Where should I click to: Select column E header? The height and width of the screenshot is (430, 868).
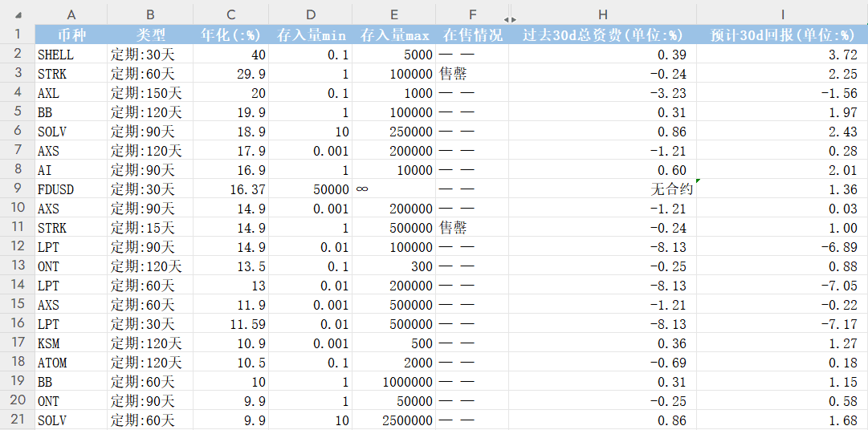pyautogui.click(x=393, y=15)
